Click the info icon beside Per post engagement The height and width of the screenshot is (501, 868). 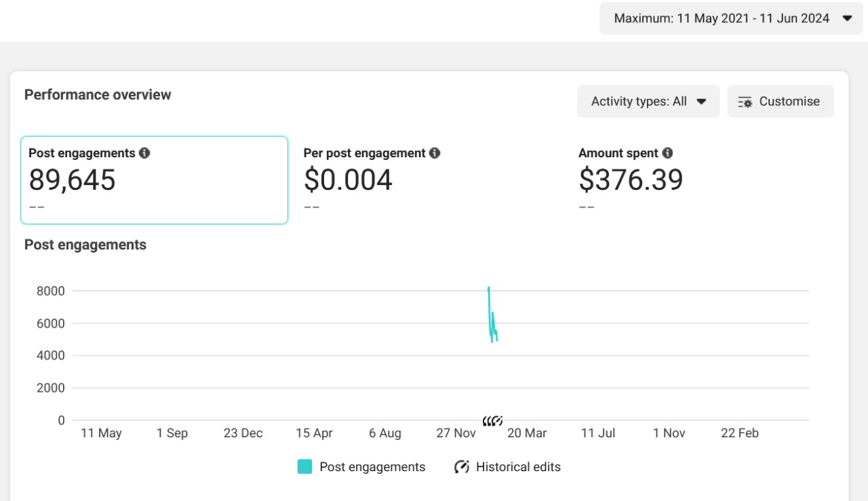pyautogui.click(x=435, y=153)
